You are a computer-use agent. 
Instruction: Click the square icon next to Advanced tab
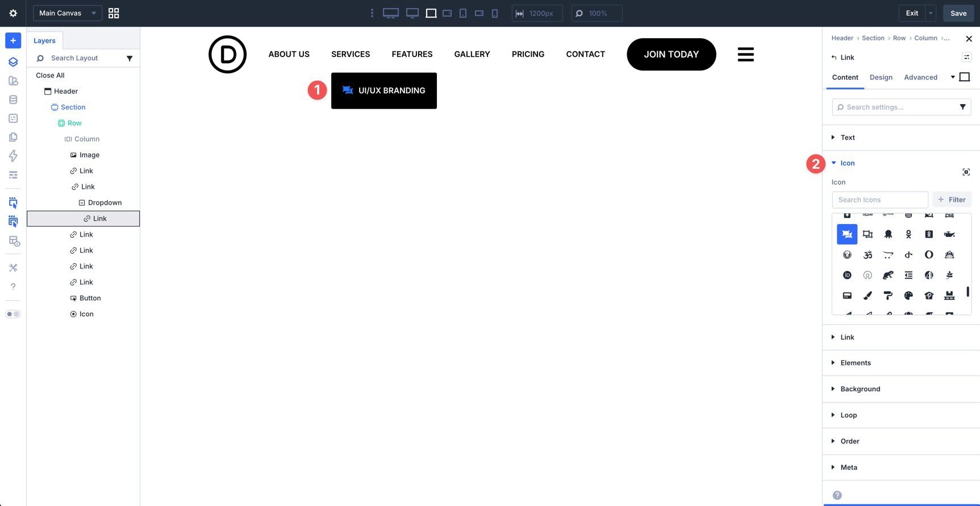pyautogui.click(x=965, y=77)
